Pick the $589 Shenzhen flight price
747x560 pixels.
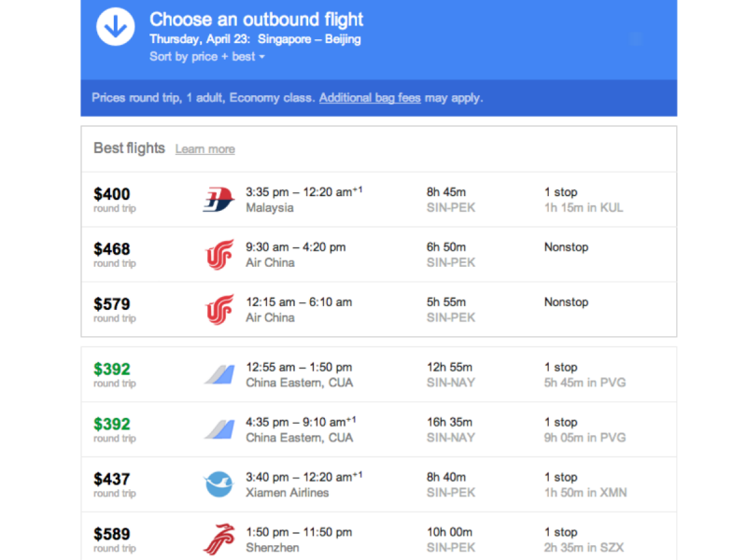112,534
